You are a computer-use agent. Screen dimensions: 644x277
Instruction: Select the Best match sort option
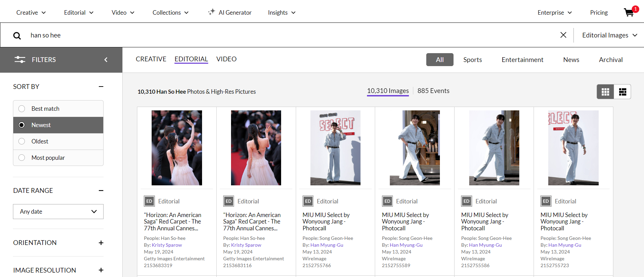coord(58,109)
